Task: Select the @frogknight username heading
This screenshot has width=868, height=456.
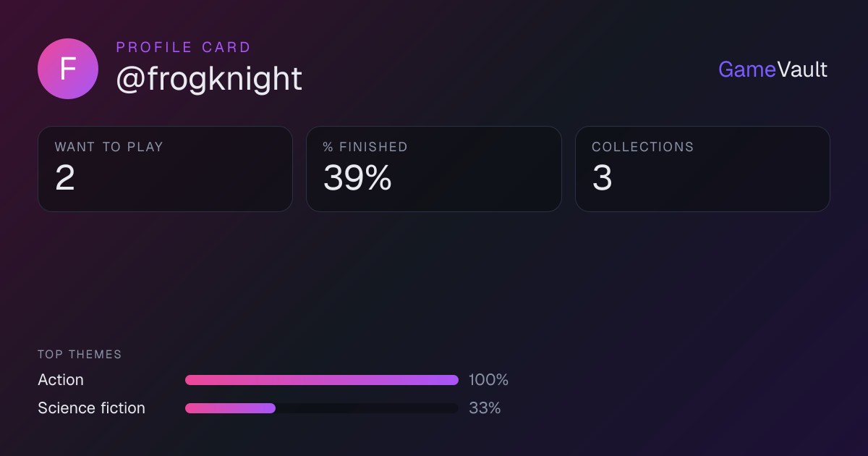Action: [x=209, y=79]
